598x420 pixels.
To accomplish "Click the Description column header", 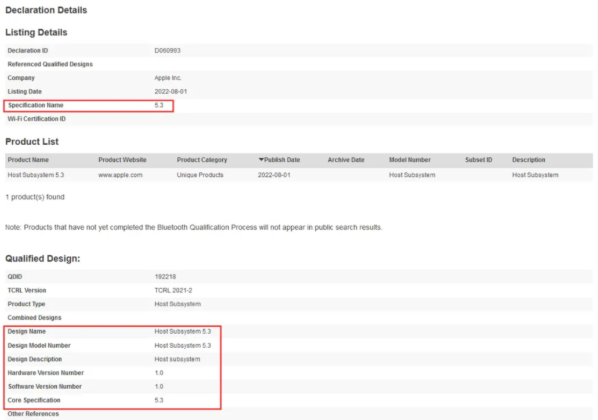I will [529, 160].
